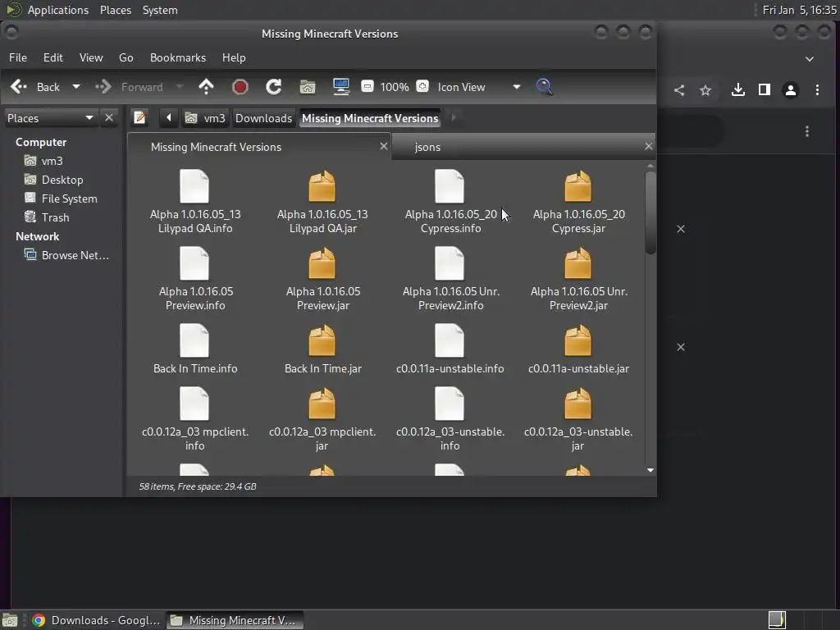Image resolution: width=840 pixels, height=630 pixels.
Task: Open the Places menu in top panel
Action: pyautogui.click(x=116, y=10)
